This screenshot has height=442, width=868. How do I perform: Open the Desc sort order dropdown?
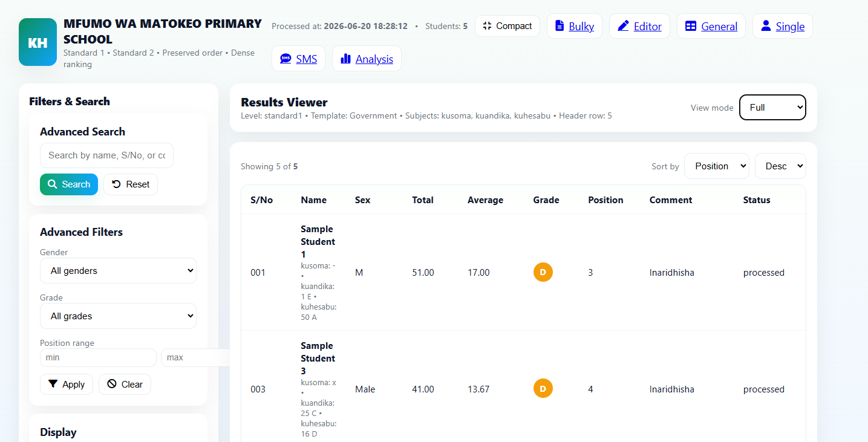coord(780,166)
